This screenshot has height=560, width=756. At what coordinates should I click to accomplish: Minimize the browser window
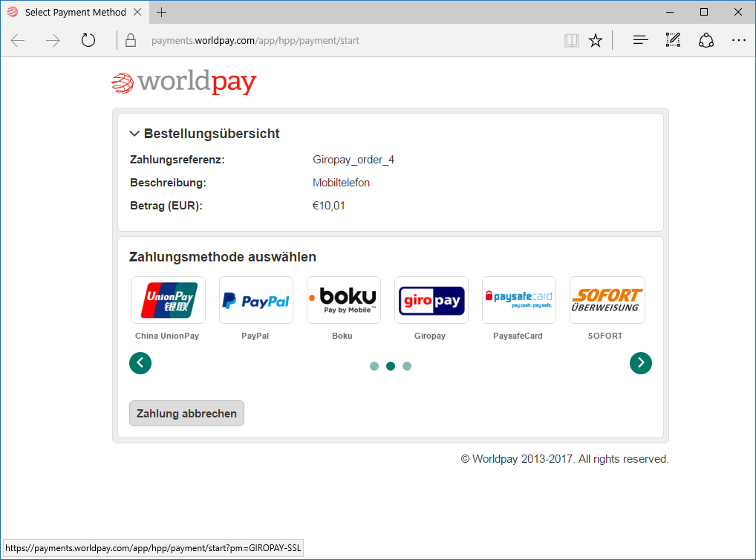[x=670, y=12]
